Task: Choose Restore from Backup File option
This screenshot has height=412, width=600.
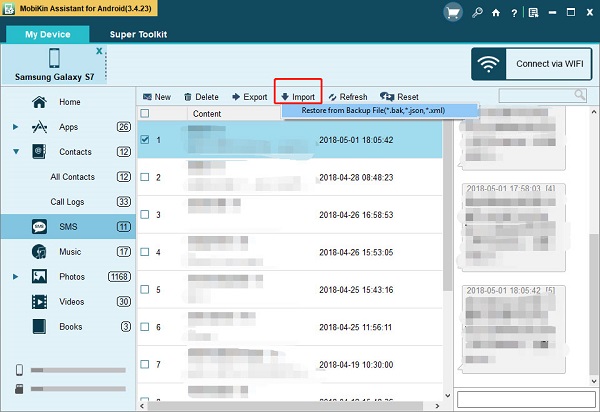Action: click(x=380, y=111)
